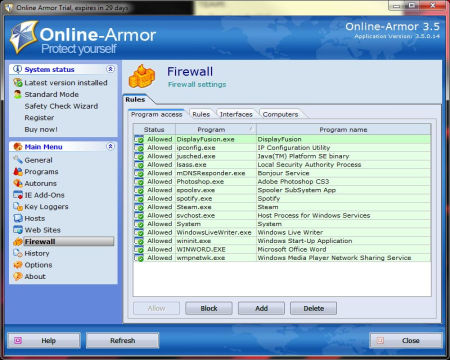Select the wmpnetwk.exe row
The height and width of the screenshot is (360, 450).
[282, 258]
